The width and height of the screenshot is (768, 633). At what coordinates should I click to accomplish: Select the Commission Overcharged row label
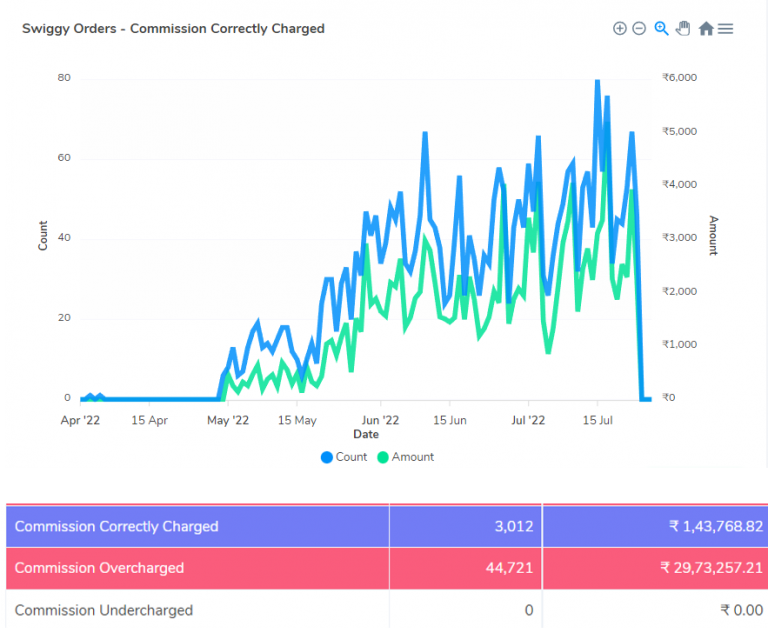coord(99,568)
